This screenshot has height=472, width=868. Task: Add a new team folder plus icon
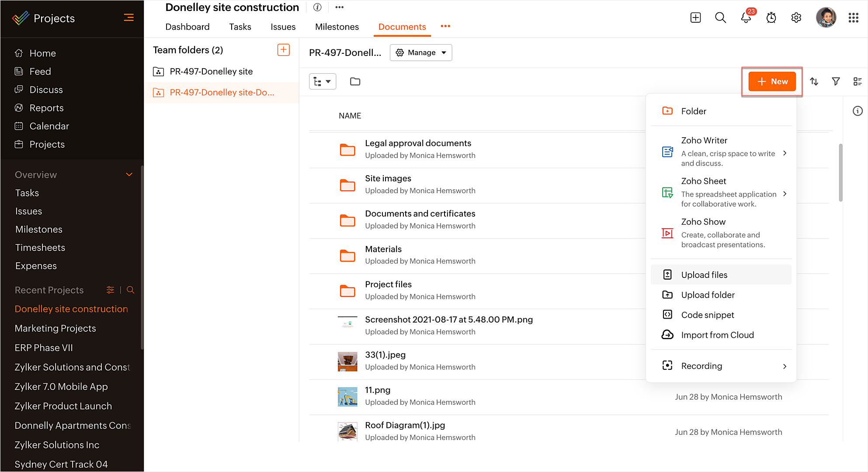(x=283, y=50)
